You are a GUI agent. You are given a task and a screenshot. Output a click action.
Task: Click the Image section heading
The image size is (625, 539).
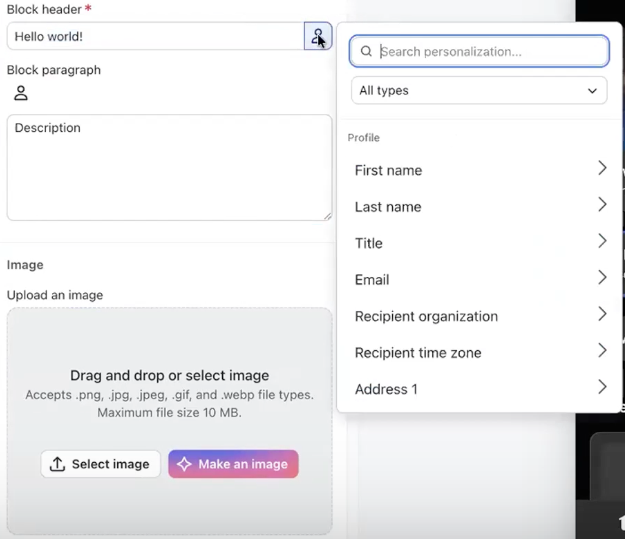coord(25,265)
